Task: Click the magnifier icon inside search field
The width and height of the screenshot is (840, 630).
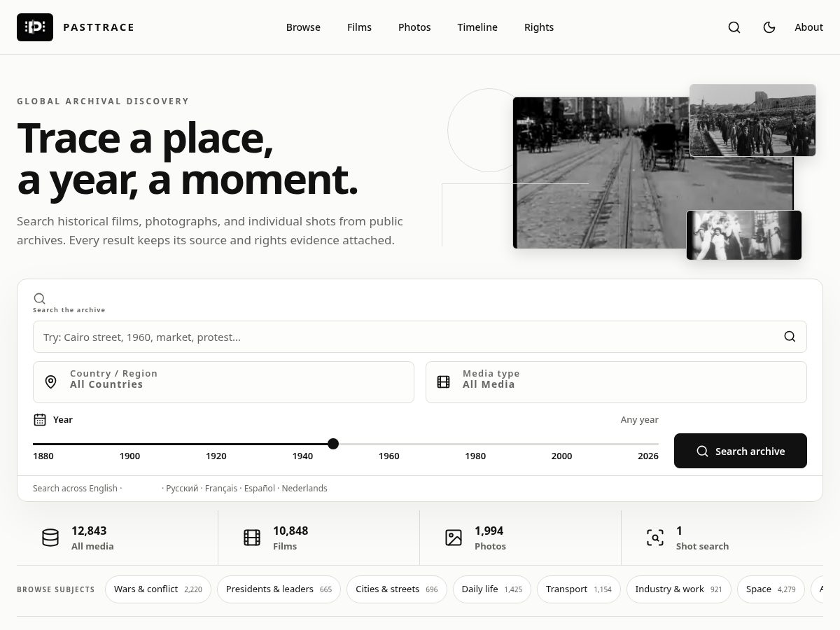Action: pos(790,337)
